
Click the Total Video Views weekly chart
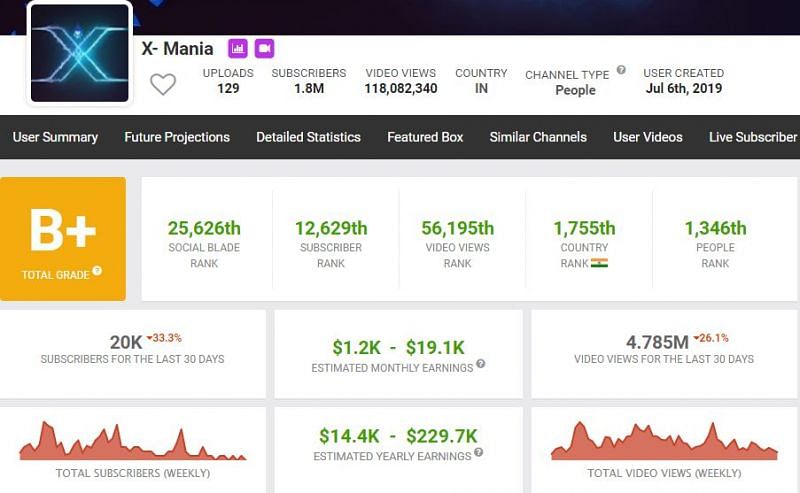664,441
